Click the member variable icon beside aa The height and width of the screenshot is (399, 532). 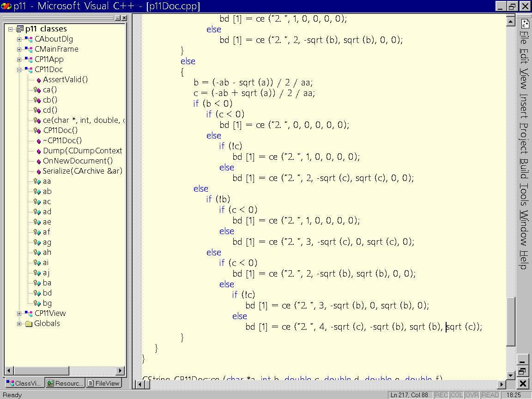[x=37, y=181]
